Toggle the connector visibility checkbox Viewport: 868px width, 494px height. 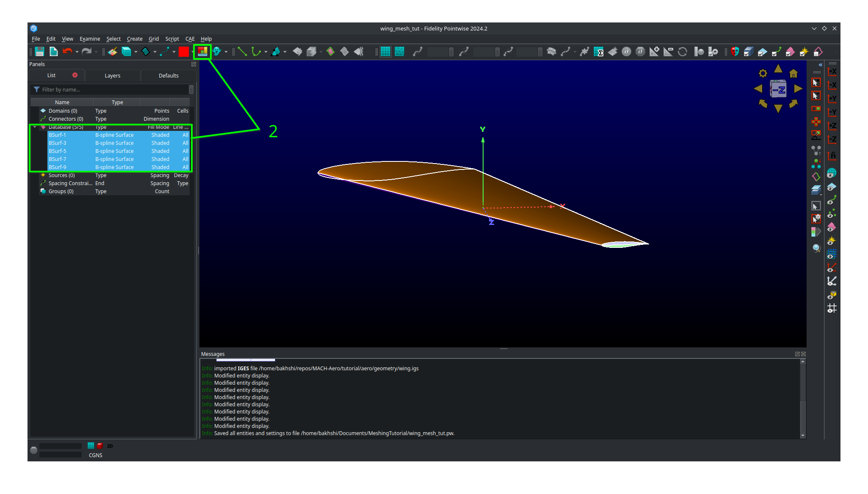click(x=776, y=52)
